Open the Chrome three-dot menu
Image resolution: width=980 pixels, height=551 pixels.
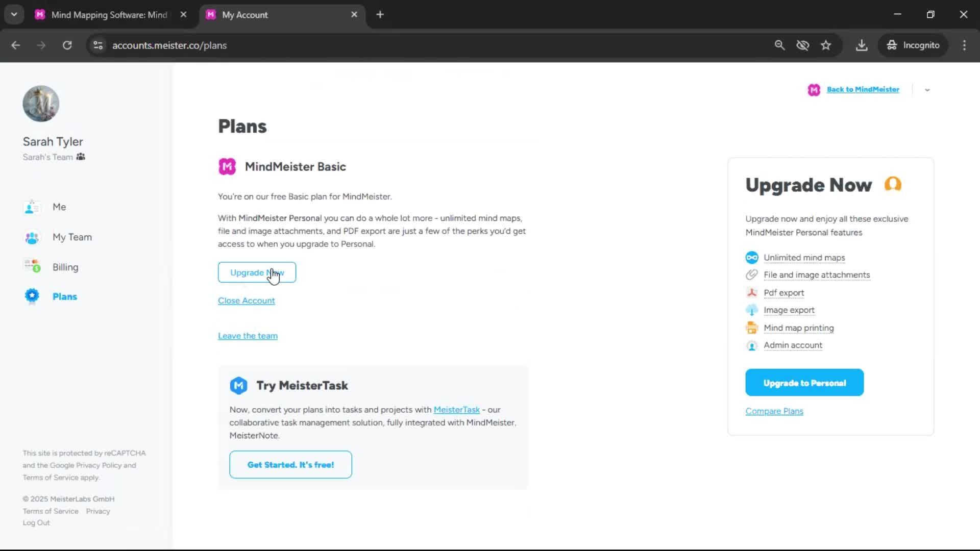(x=964, y=45)
